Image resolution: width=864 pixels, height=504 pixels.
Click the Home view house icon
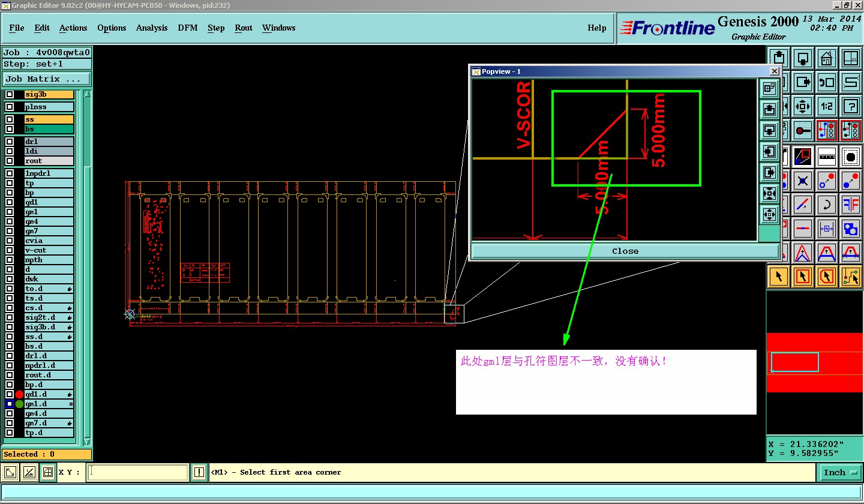pos(827,58)
